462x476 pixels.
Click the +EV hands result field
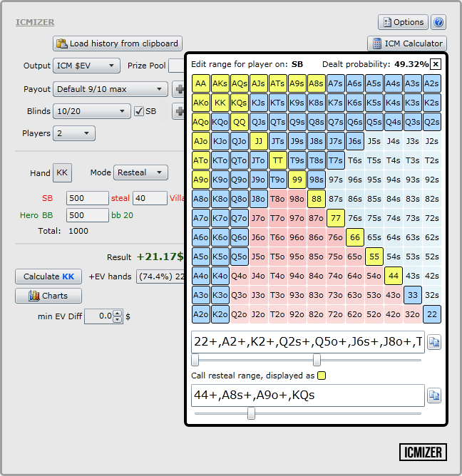pos(160,276)
